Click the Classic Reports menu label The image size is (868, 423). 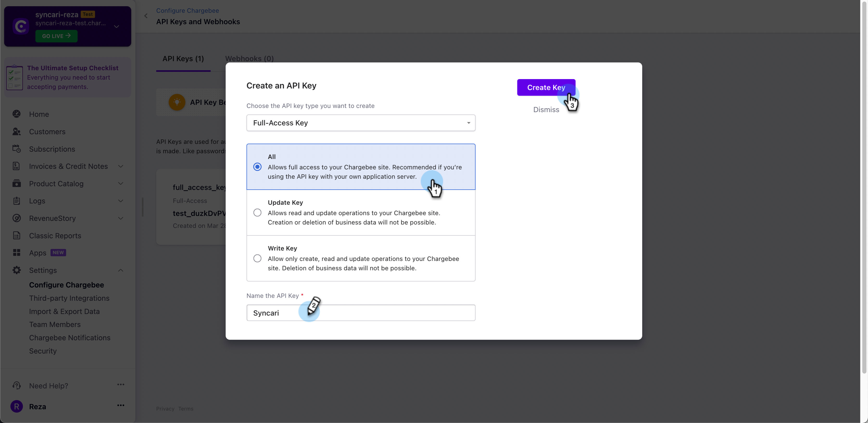pos(55,235)
